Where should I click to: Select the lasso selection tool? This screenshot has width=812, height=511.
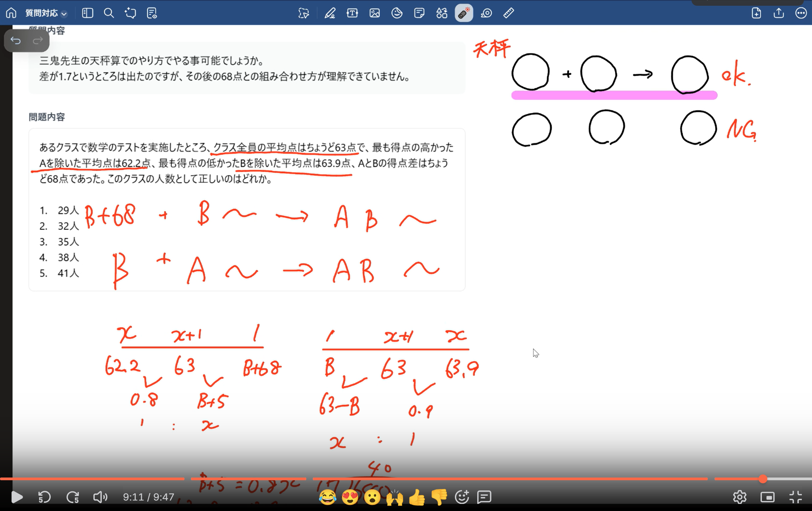pyautogui.click(x=304, y=13)
